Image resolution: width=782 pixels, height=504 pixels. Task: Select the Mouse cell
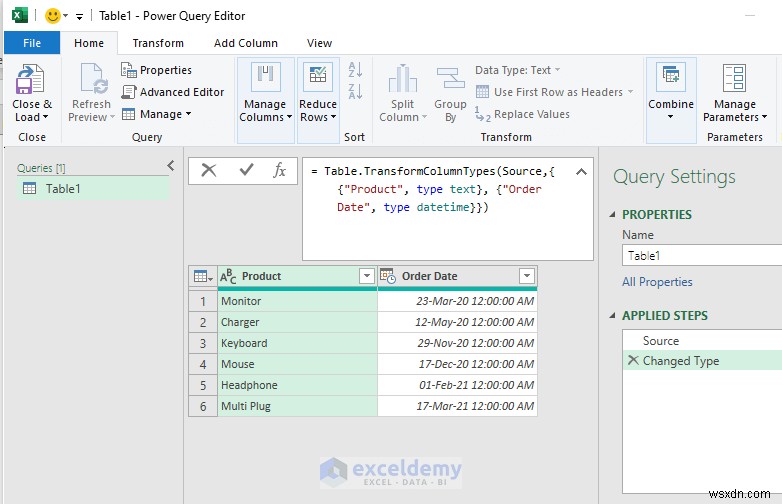(x=297, y=364)
